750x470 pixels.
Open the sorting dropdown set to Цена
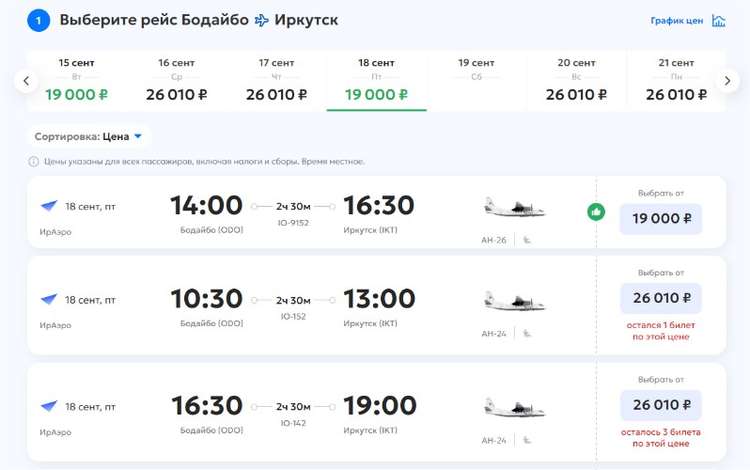pyautogui.click(x=88, y=137)
